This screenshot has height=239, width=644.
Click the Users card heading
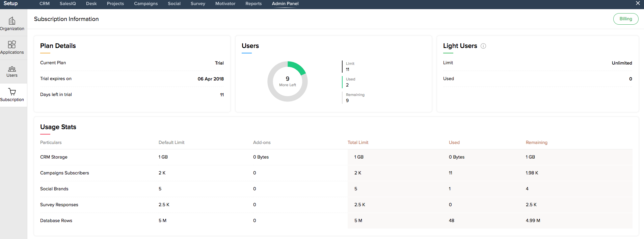250,46
